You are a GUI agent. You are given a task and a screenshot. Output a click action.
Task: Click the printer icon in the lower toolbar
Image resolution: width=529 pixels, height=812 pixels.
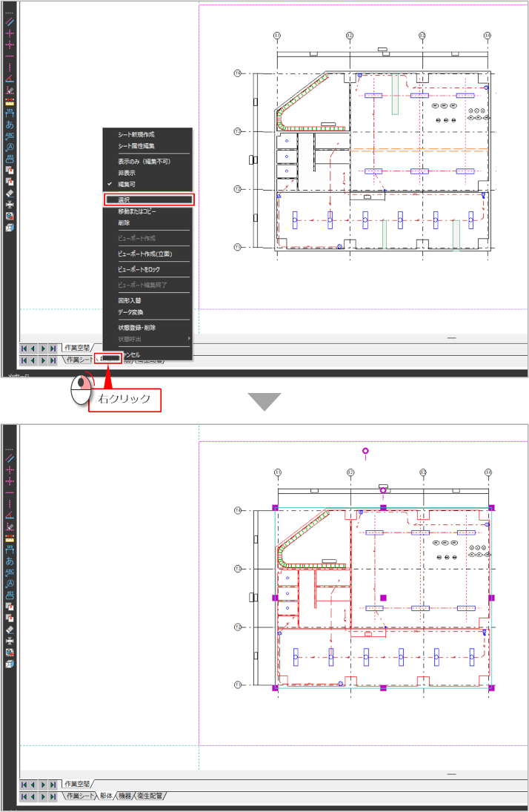coord(10,641)
